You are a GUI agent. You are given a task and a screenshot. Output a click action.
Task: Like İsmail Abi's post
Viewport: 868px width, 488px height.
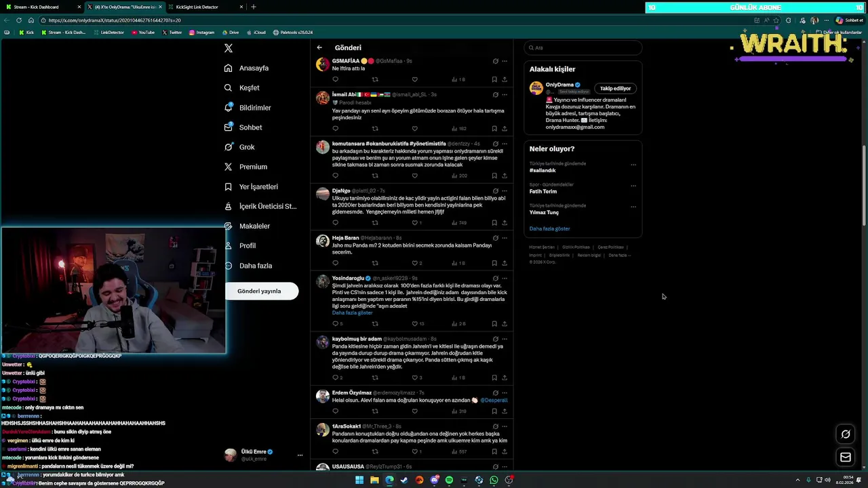click(x=415, y=128)
